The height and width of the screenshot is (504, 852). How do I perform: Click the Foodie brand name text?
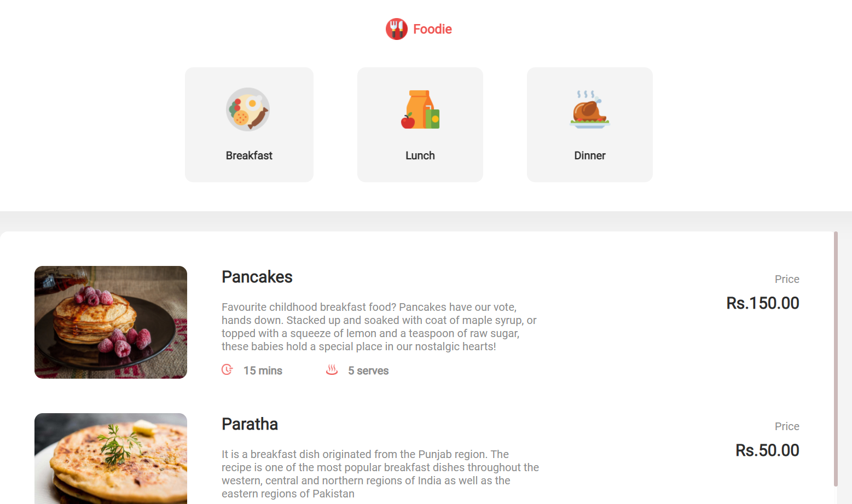point(432,29)
